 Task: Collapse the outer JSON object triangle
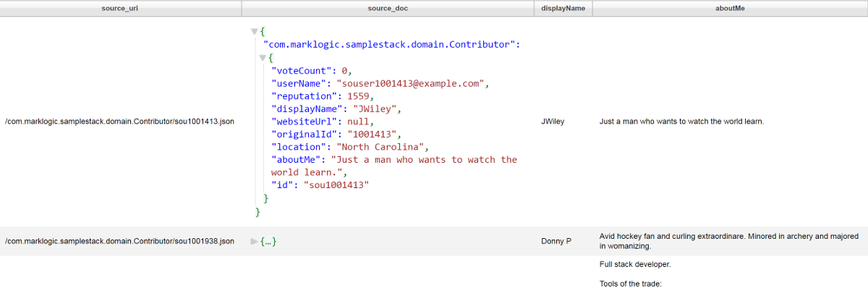pos(254,32)
